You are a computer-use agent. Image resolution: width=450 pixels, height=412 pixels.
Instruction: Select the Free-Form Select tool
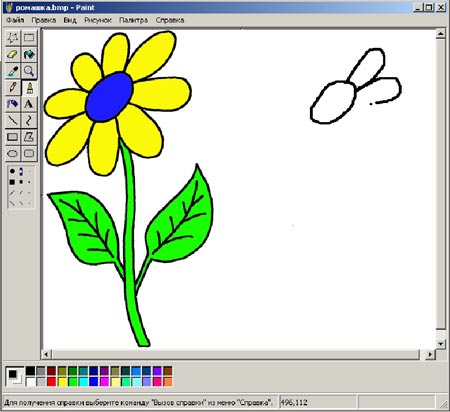point(13,38)
